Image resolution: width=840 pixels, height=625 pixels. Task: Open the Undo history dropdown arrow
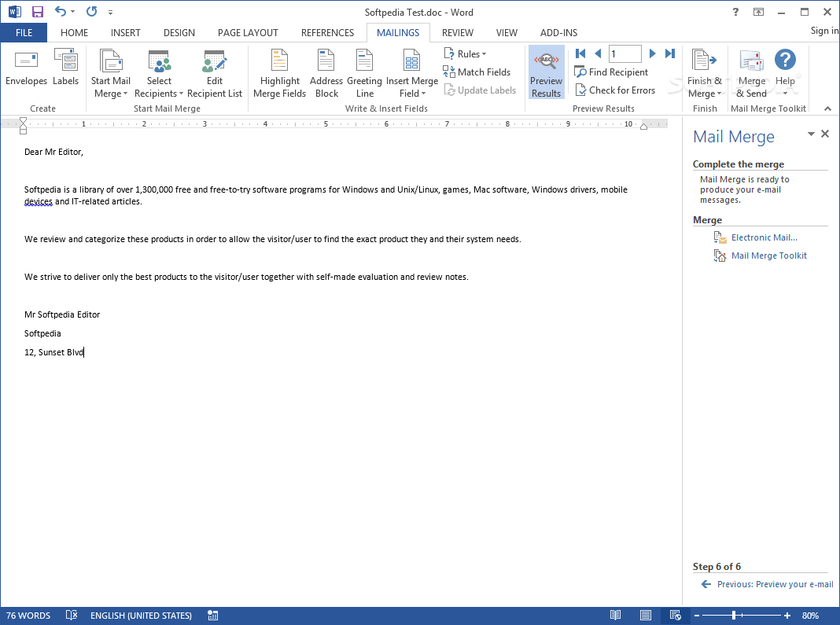tap(73, 12)
